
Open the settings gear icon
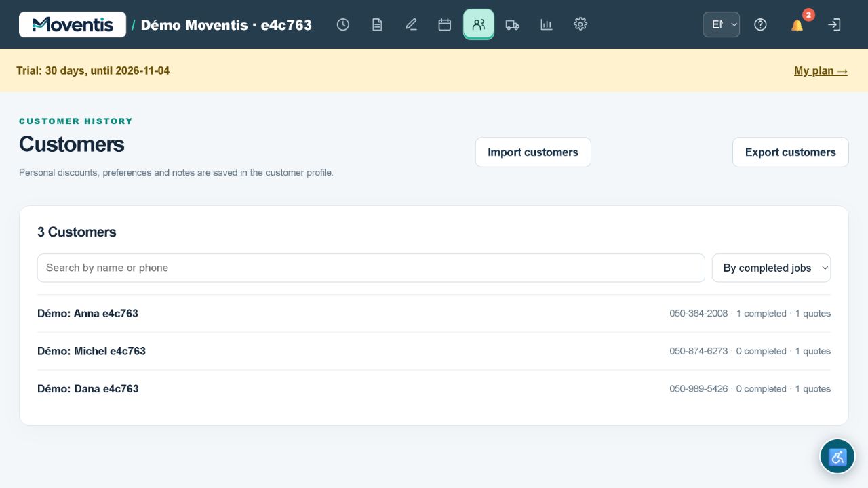(x=580, y=24)
